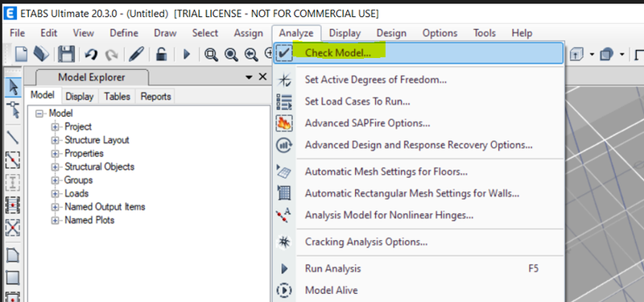Select the pointer selection tool in sidebar

pyautogui.click(x=13, y=87)
